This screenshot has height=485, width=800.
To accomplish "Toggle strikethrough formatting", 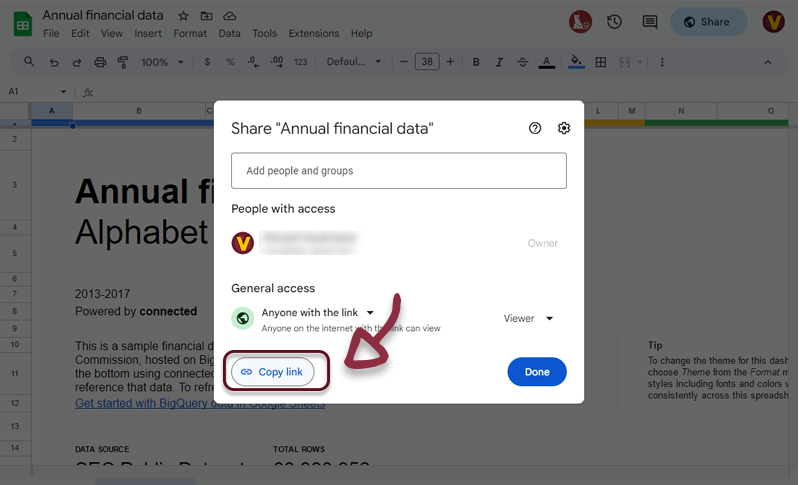I will click(522, 62).
